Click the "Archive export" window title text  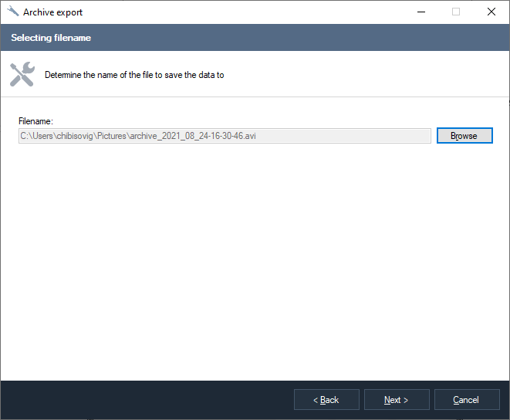(x=52, y=12)
